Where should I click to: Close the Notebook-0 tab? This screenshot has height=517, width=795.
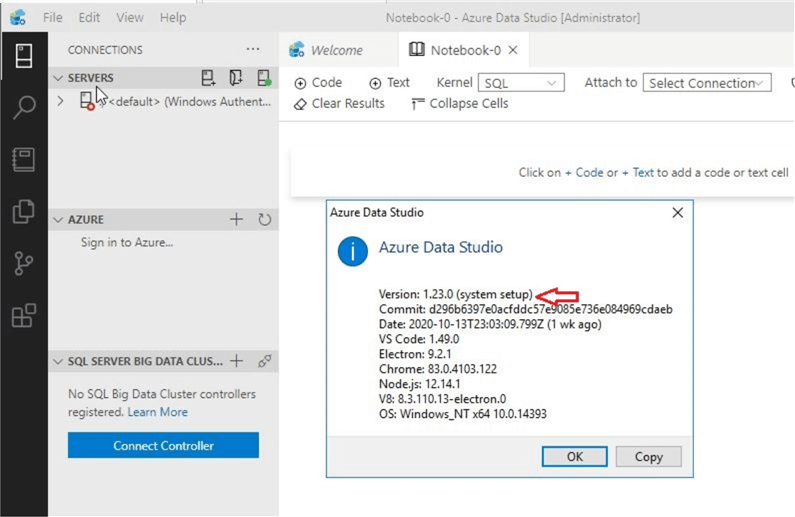tap(513, 50)
